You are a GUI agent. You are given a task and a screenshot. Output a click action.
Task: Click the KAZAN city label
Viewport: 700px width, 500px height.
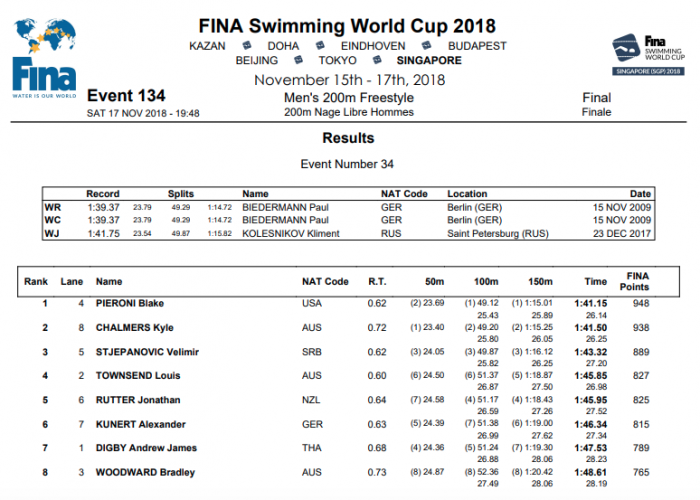pyautogui.click(x=209, y=45)
